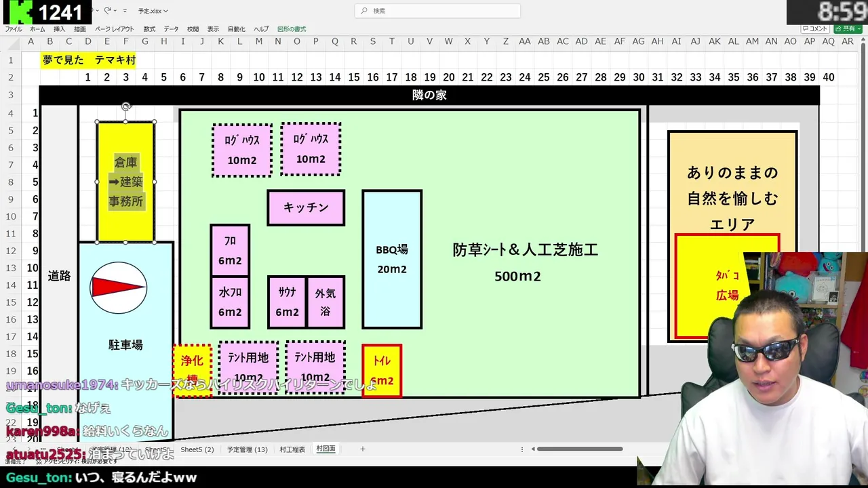The width and height of the screenshot is (868, 488).
Task: Switch to the 予定管理 (13) sheet tab
Action: pos(248,449)
